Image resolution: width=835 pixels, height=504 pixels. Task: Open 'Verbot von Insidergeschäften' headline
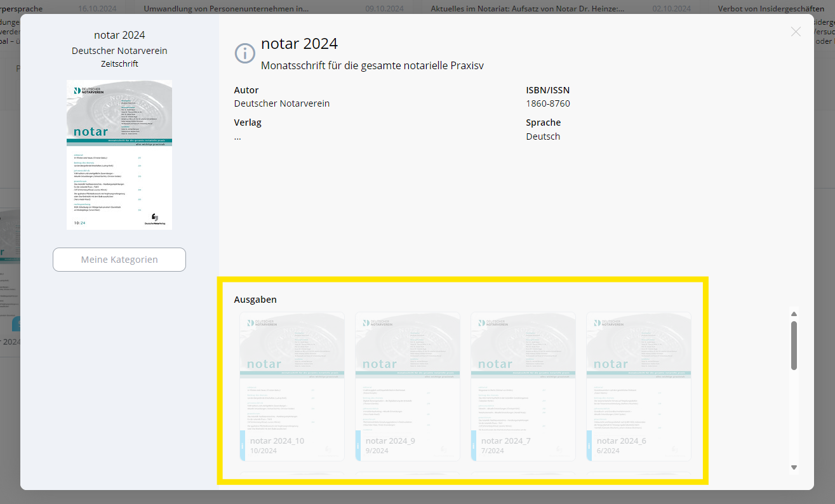pos(771,9)
